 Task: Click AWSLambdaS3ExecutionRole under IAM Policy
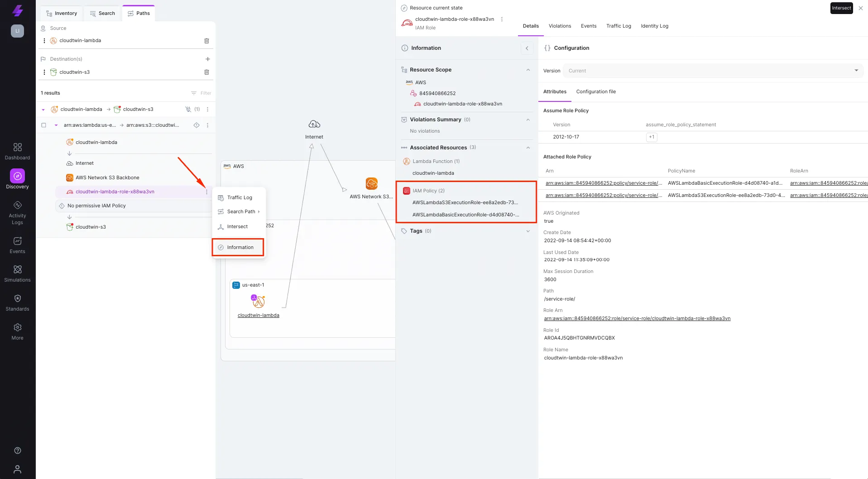click(x=465, y=202)
